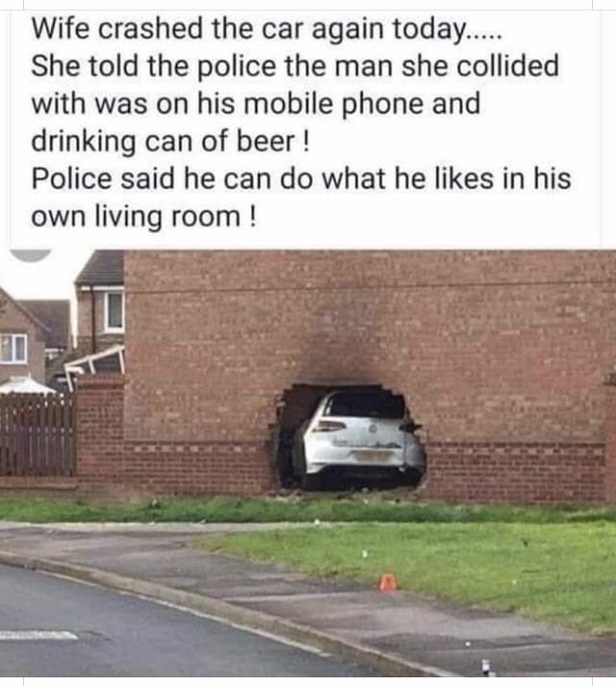Click the car's rear windshield
The image size is (616, 686).
click(x=364, y=406)
